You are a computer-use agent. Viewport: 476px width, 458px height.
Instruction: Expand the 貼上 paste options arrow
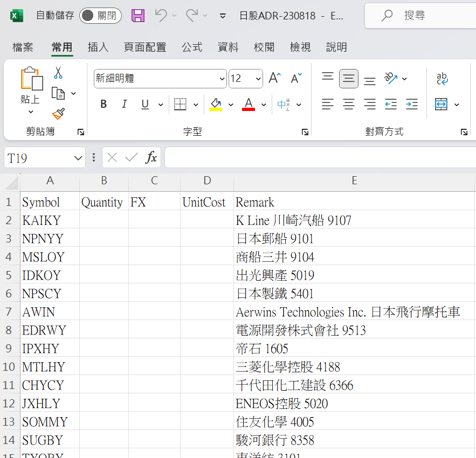pyautogui.click(x=31, y=112)
